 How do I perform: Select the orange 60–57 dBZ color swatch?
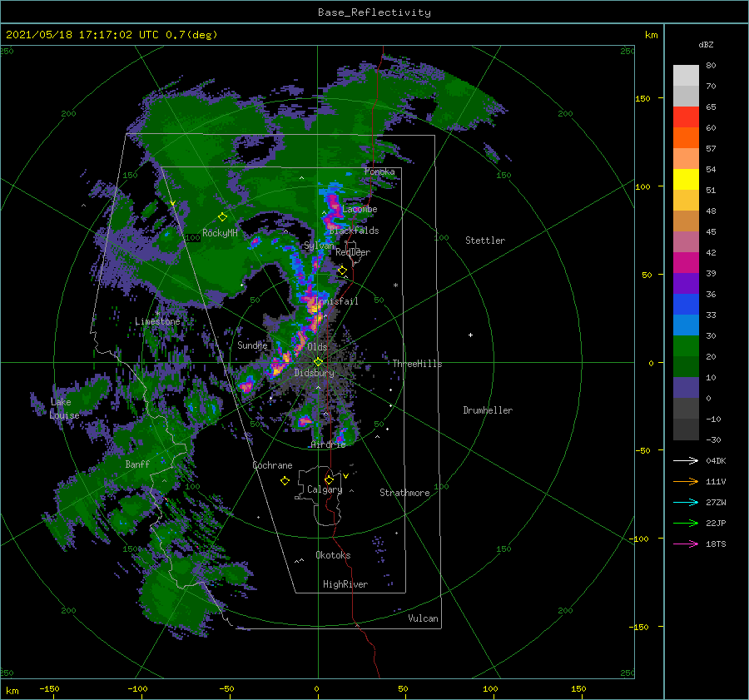tap(686, 138)
